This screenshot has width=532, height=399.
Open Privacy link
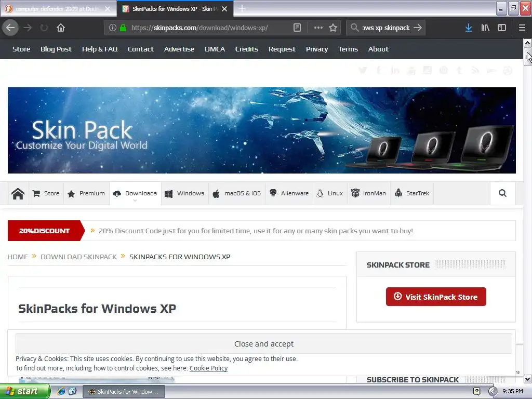(x=317, y=49)
